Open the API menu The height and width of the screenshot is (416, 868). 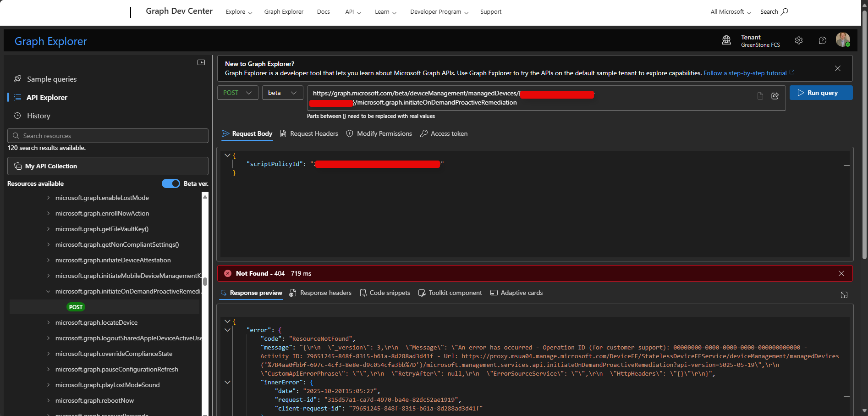coord(353,12)
